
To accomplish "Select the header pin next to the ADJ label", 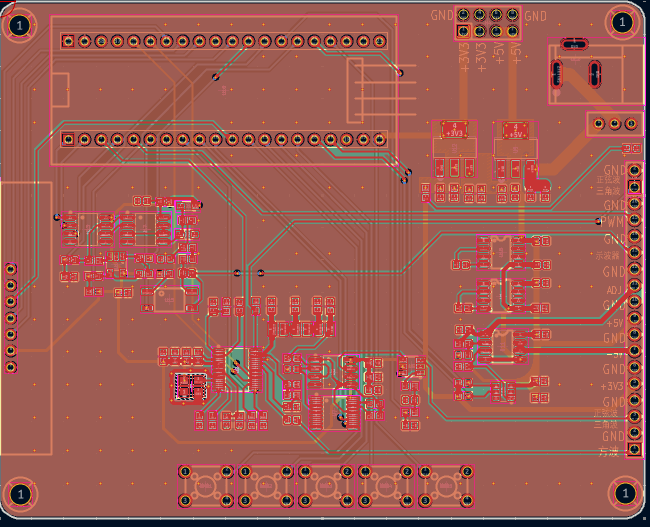I will point(634,285).
